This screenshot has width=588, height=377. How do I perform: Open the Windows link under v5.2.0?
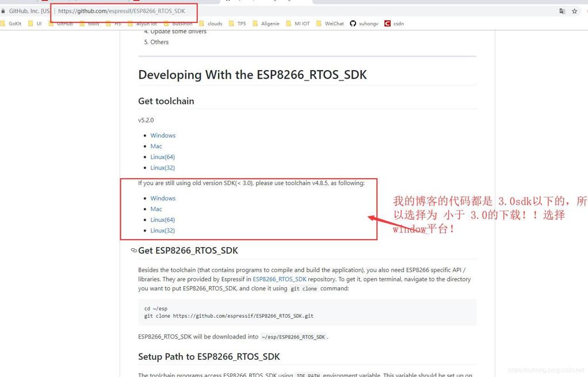(x=163, y=135)
